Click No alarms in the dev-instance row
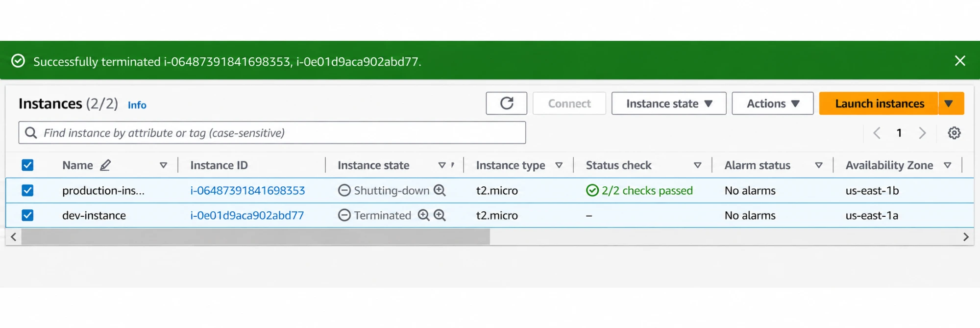 [x=750, y=215]
